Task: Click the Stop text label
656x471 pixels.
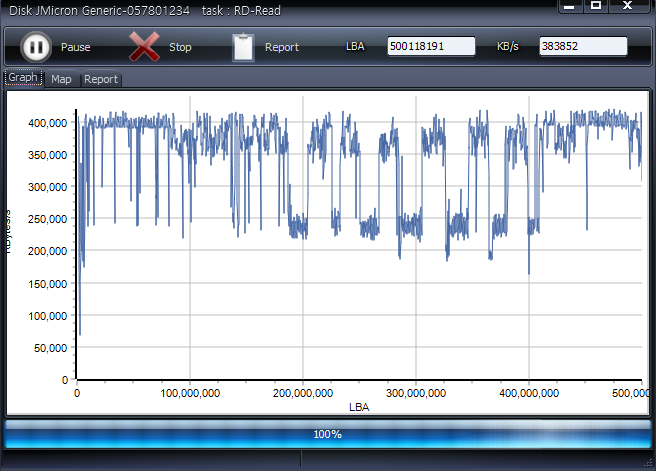Action: click(x=180, y=47)
